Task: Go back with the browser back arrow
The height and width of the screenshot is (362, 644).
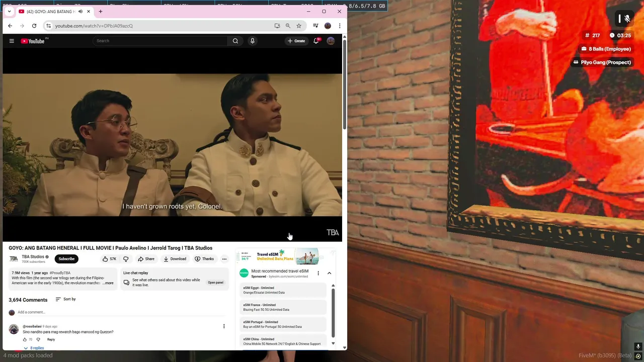Action: (10, 26)
